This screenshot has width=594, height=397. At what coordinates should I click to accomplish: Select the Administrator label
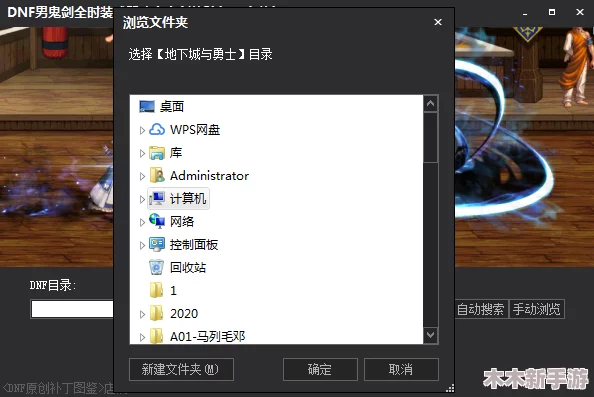coord(209,176)
